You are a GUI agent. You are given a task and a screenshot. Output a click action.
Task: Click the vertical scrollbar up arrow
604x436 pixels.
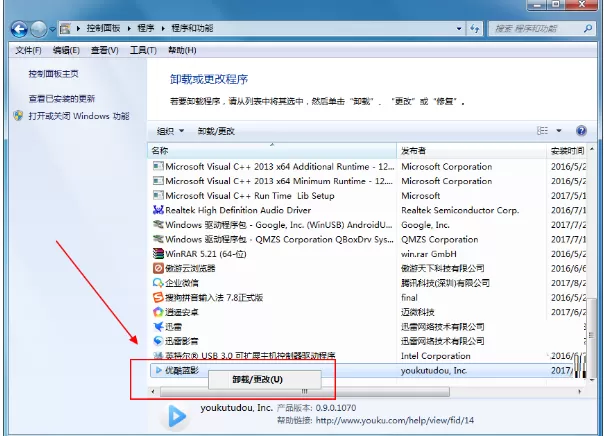592,149
